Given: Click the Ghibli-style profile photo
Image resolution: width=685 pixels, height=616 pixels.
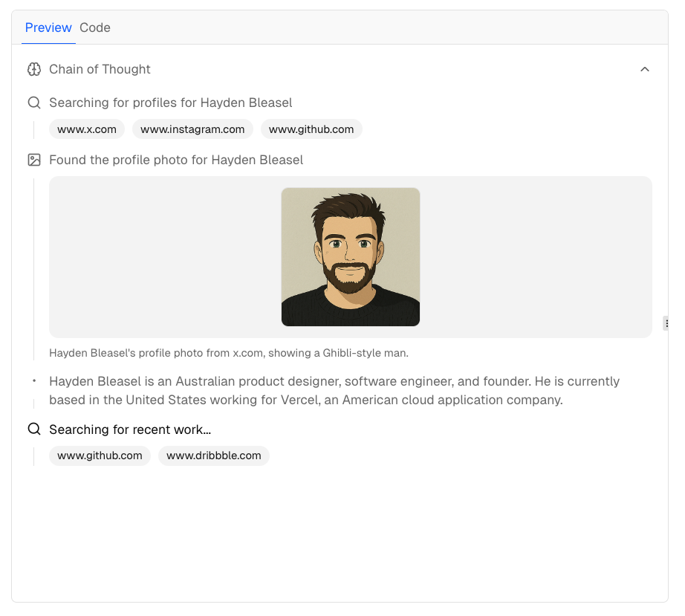Looking at the screenshot, I should coord(351,257).
